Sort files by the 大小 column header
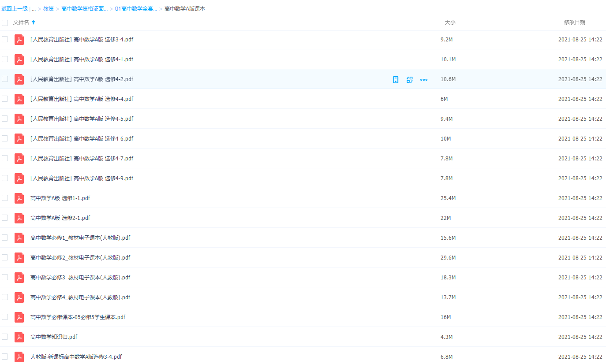Image resolution: width=606 pixels, height=364 pixels. 450,22
